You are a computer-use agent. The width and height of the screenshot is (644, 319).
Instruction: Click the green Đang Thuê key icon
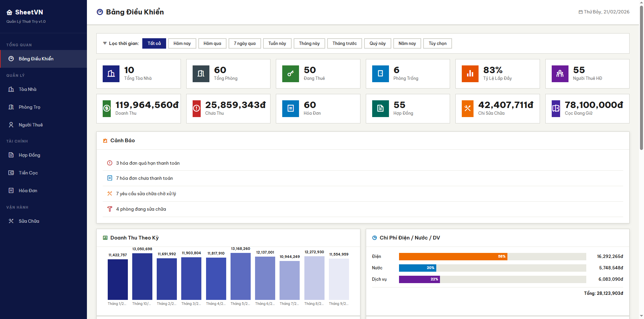click(x=291, y=74)
